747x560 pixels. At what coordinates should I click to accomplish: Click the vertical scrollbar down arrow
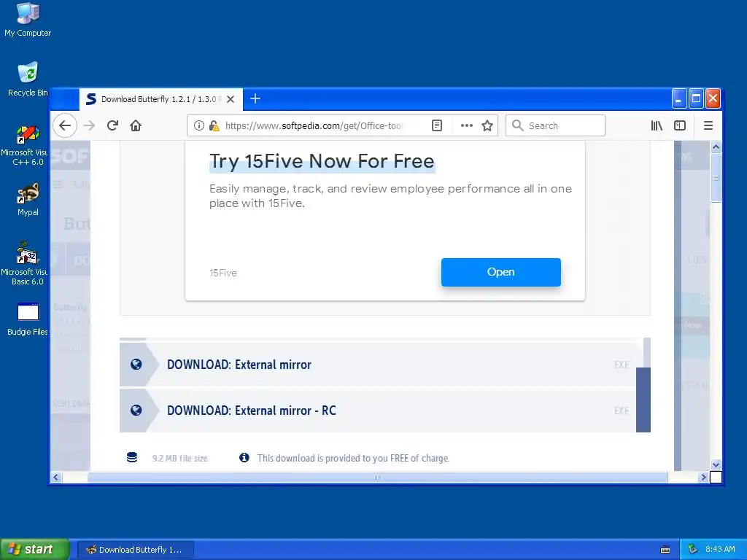click(716, 464)
